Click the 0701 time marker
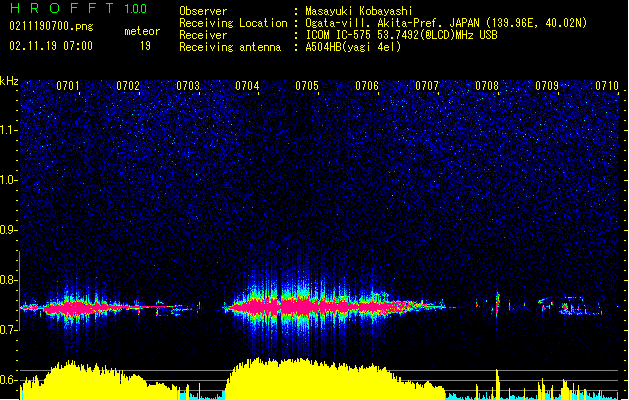The width and height of the screenshot is (629, 400). 67,86
